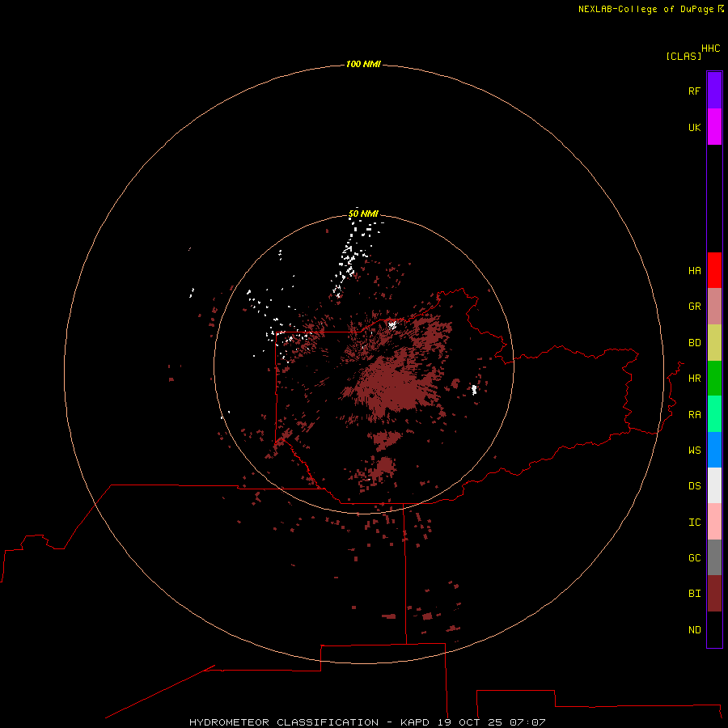
Task: Click the RF purple legend swatch
Action: (x=714, y=91)
